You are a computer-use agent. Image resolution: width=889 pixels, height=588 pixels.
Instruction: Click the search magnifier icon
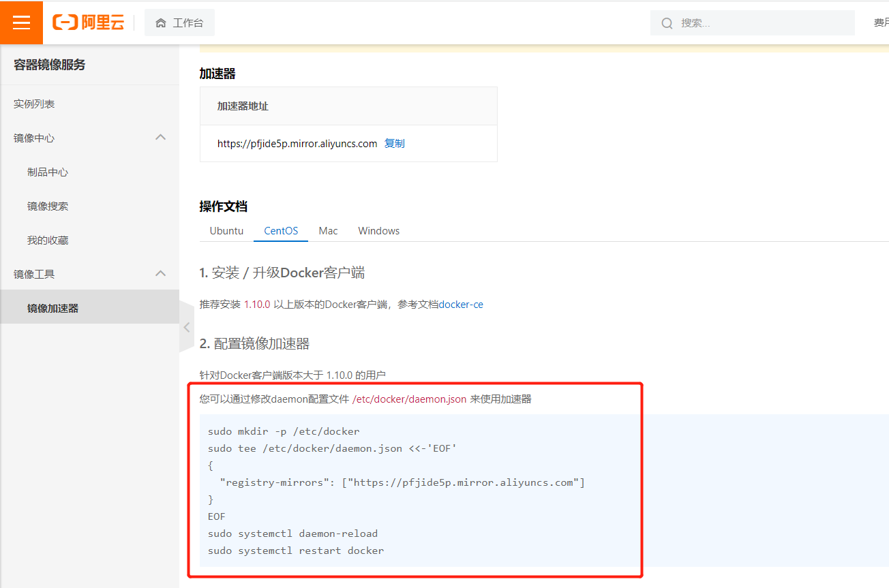click(667, 23)
